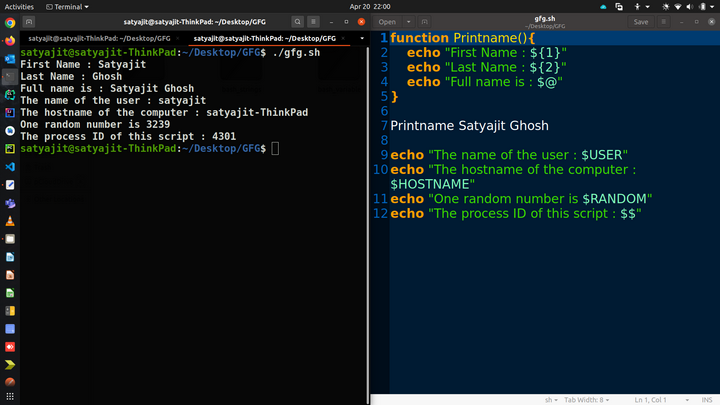Screen dimensions: 720x405
Task: Open LibreOffice Calc from the dock
Action: point(10,293)
